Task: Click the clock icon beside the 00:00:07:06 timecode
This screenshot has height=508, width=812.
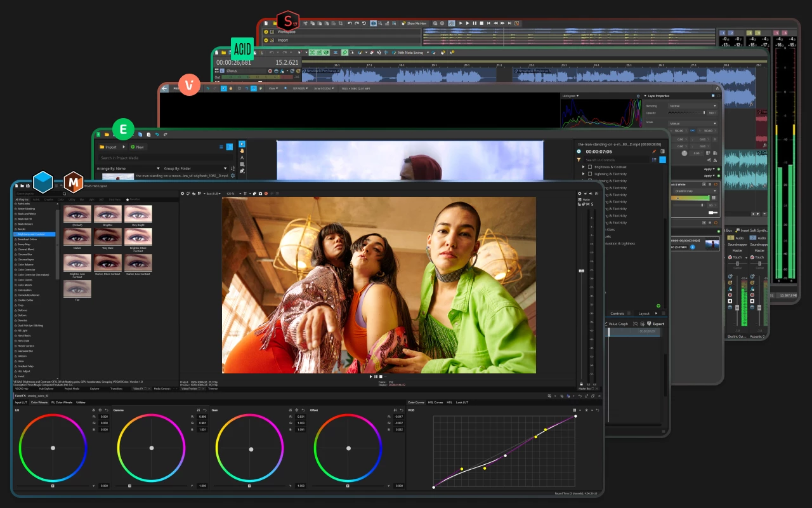Action: coord(579,152)
